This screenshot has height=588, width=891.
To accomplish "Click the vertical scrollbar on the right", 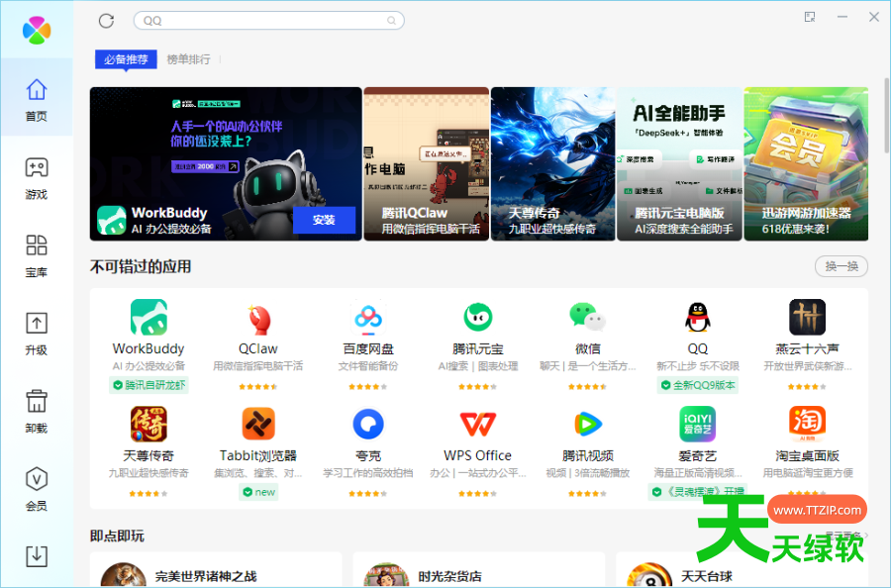I will point(886,116).
